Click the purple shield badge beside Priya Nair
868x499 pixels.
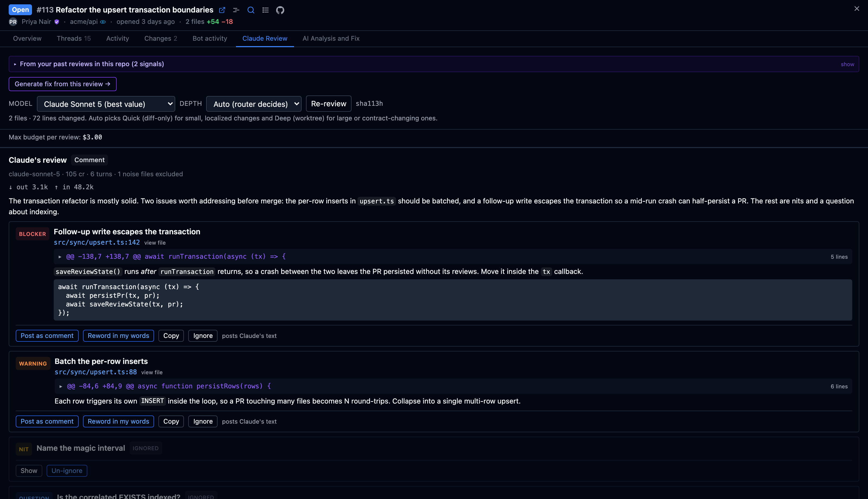[x=57, y=22]
